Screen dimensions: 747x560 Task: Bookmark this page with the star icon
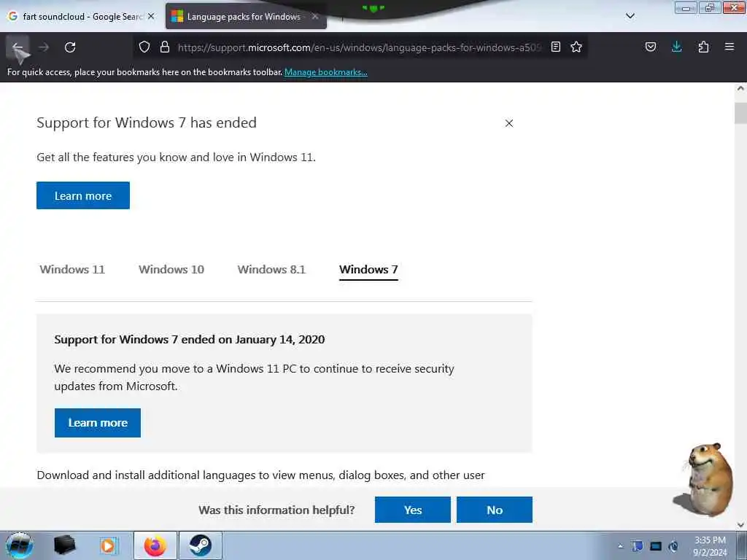coord(576,47)
